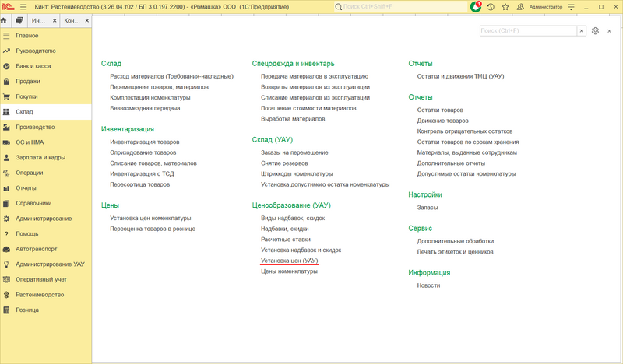This screenshot has height=364, width=623.
Task: Open the discussions chat bubble icon
Action: pyautogui.click(x=19, y=20)
